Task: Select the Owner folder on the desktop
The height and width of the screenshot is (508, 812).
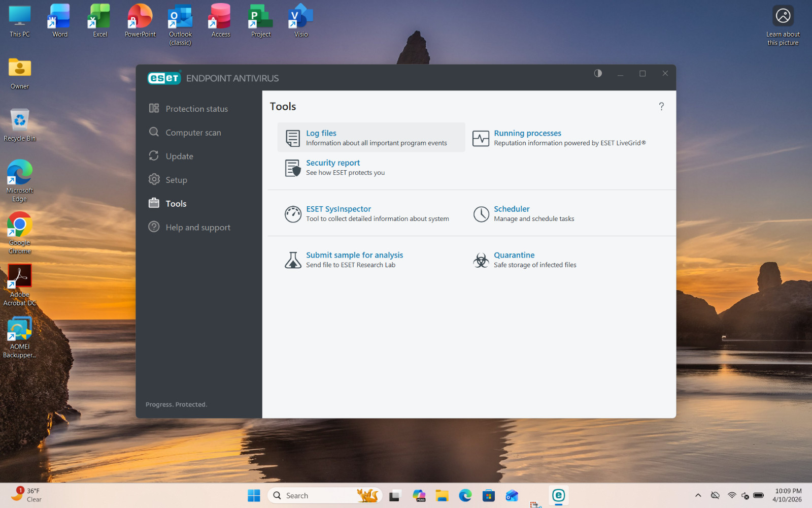Action: 20,73
